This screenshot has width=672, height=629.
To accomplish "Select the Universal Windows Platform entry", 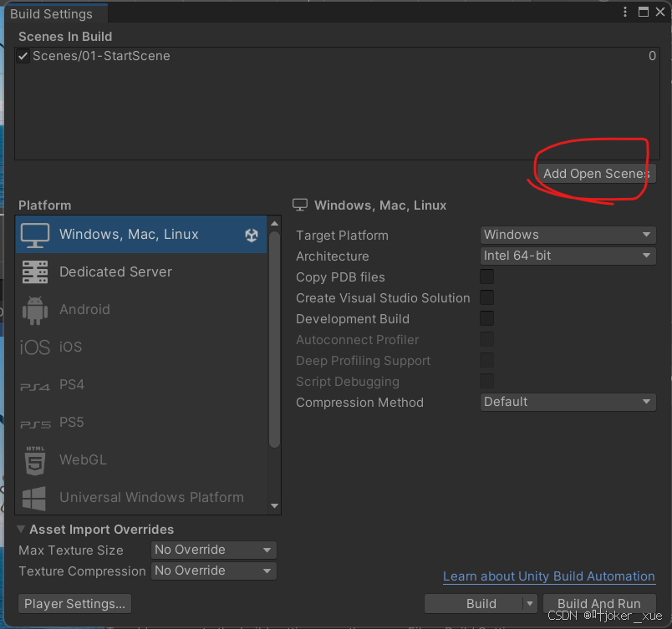I will (x=141, y=498).
